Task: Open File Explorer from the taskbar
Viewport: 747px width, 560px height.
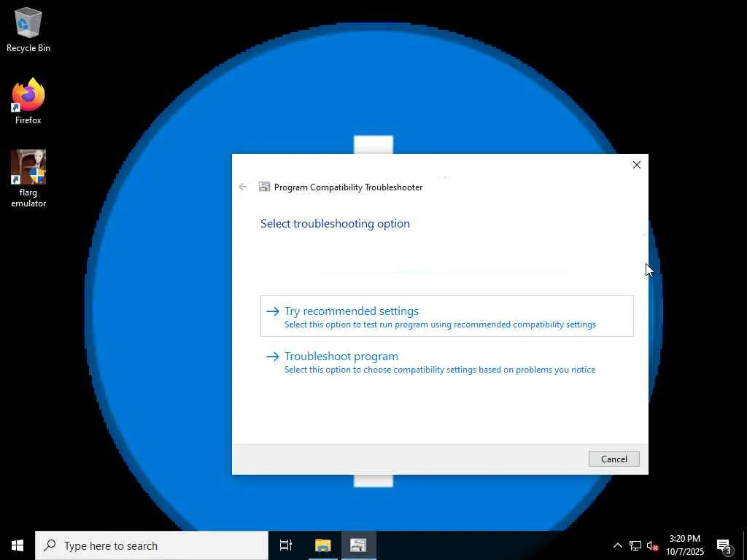Action: [322, 545]
